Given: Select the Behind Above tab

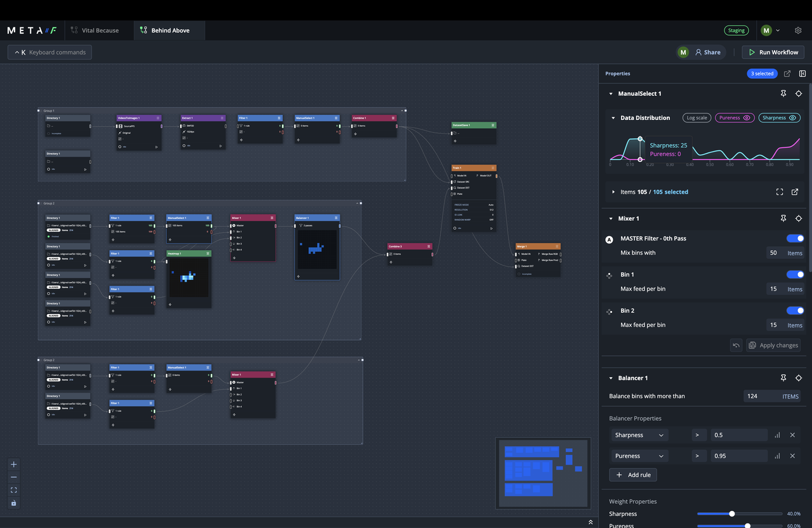Looking at the screenshot, I should pos(170,30).
